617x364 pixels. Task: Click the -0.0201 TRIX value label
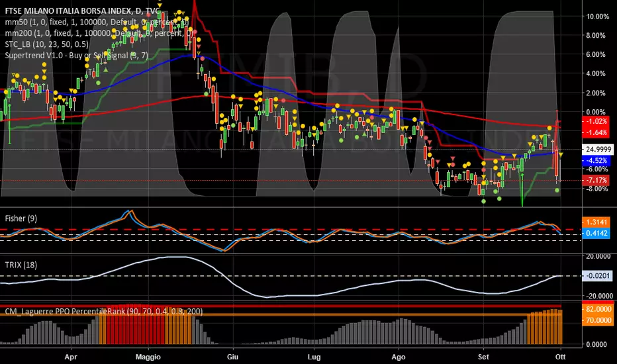(x=598, y=276)
